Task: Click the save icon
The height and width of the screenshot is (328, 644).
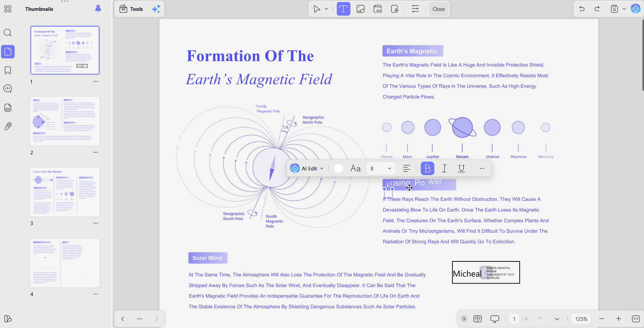Action: (614, 9)
